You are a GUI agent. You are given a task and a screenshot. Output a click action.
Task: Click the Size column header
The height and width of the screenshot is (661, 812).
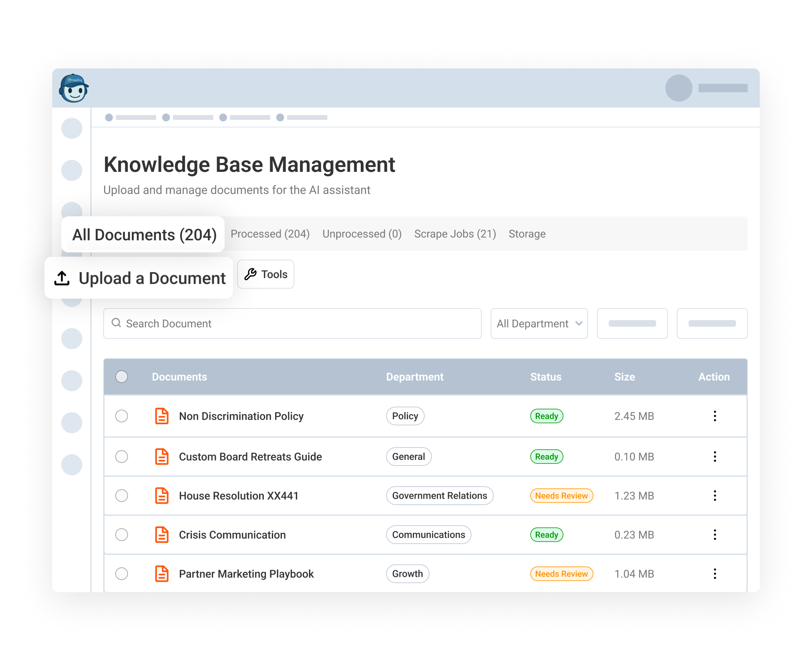[625, 377]
